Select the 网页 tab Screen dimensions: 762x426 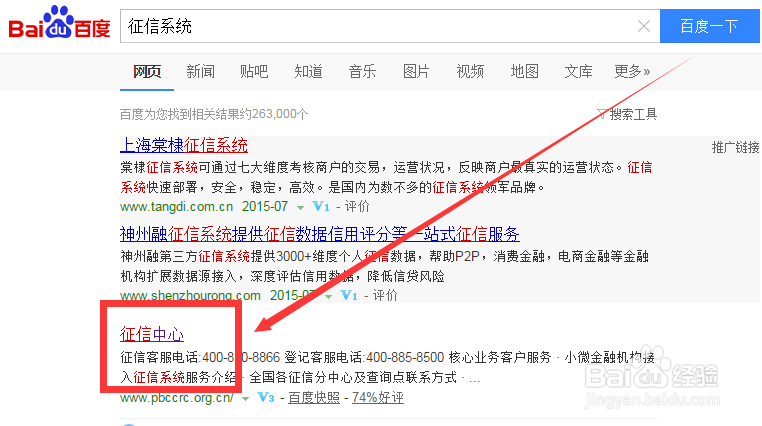click(x=147, y=71)
